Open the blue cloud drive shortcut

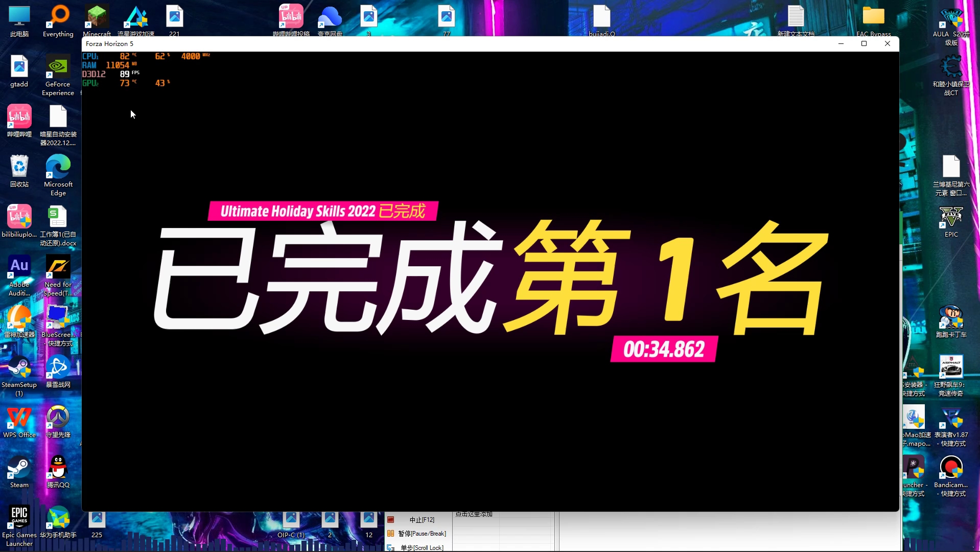click(x=330, y=20)
